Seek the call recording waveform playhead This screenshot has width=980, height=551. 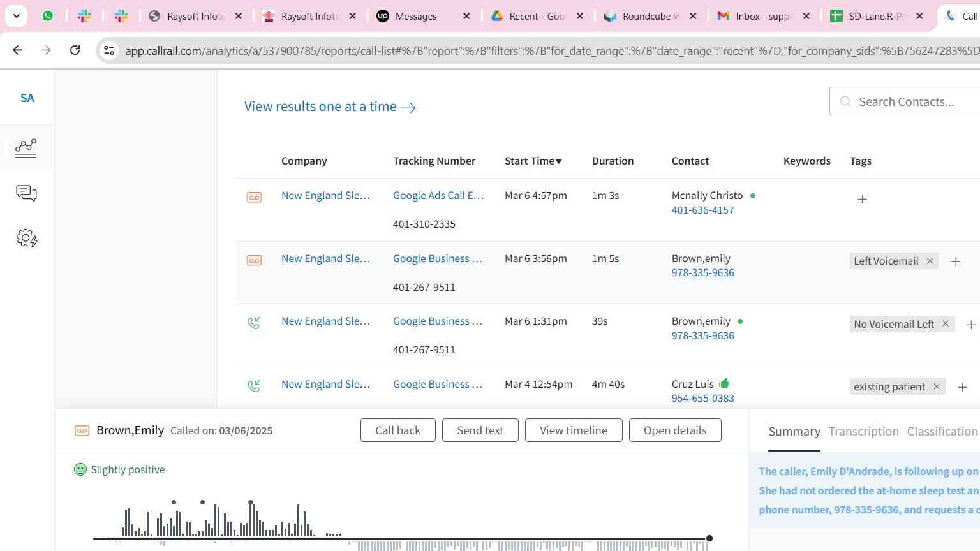coord(709,538)
